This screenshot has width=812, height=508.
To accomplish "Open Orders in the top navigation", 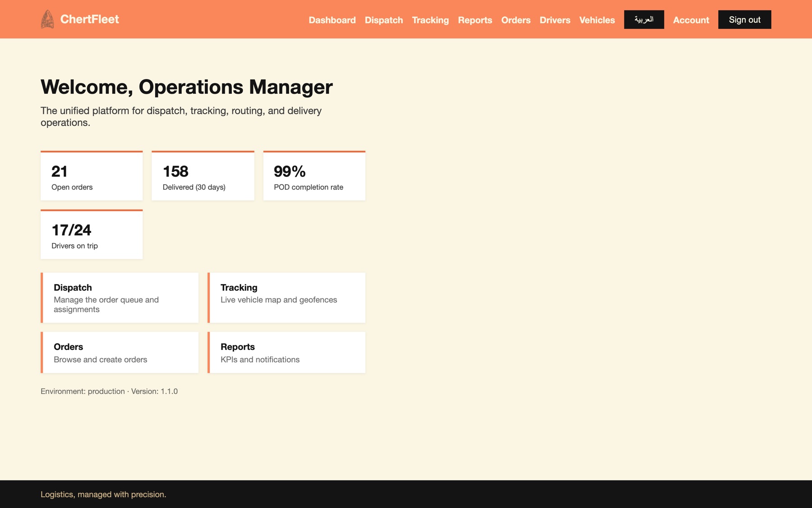I will click(516, 20).
